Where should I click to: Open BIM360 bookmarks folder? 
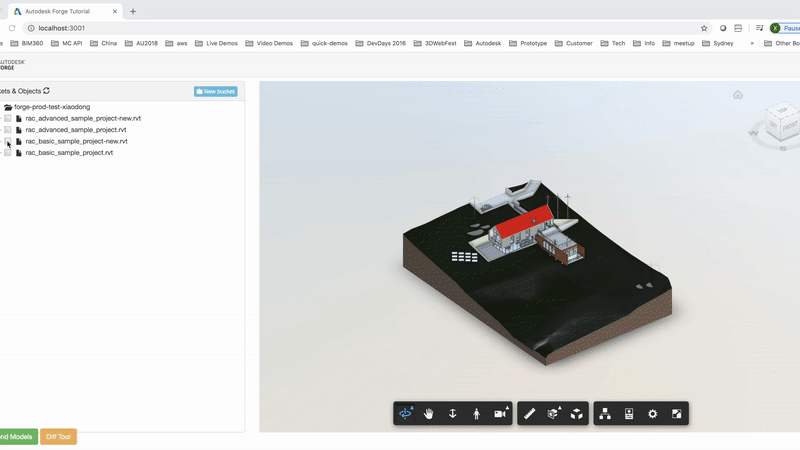click(27, 43)
